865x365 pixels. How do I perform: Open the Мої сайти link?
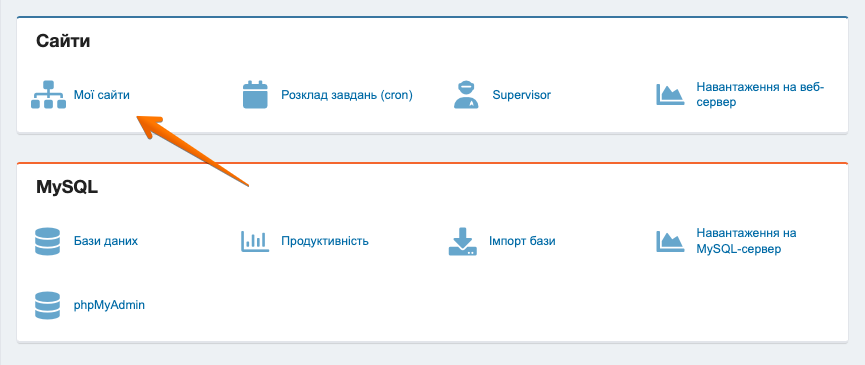[x=102, y=95]
